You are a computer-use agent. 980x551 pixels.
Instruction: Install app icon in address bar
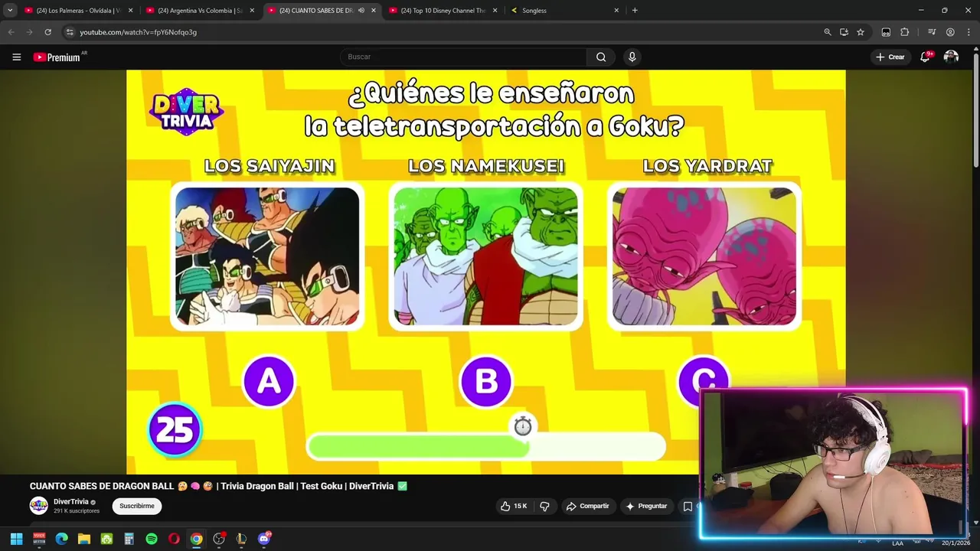pos(844,32)
